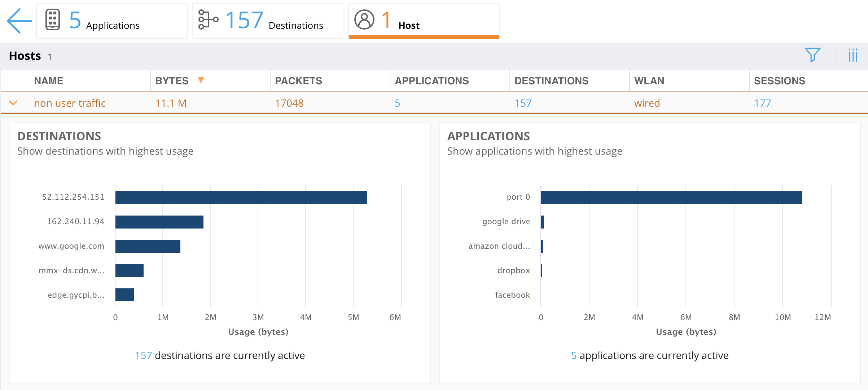Click the Destinations network nodes icon
The width and height of the screenshot is (868, 390).
pyautogui.click(x=208, y=20)
